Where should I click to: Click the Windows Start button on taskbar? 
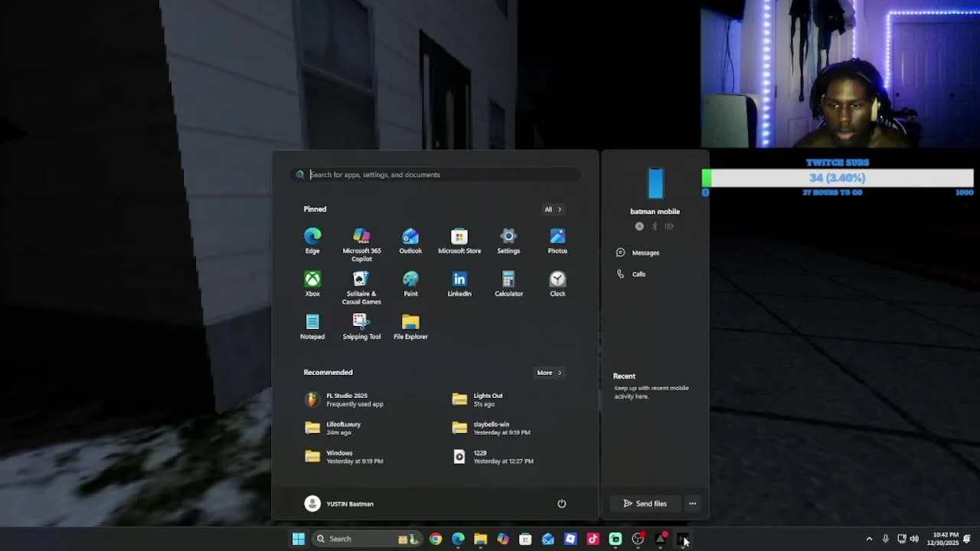[x=299, y=539]
